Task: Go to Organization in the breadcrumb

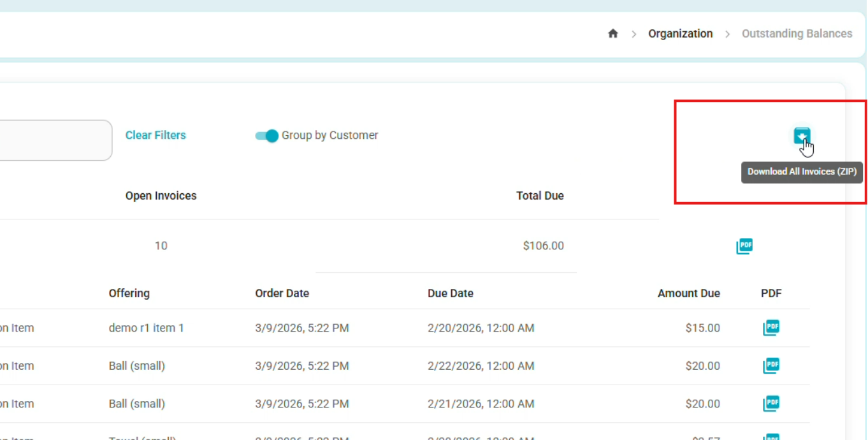Action: 681,34
